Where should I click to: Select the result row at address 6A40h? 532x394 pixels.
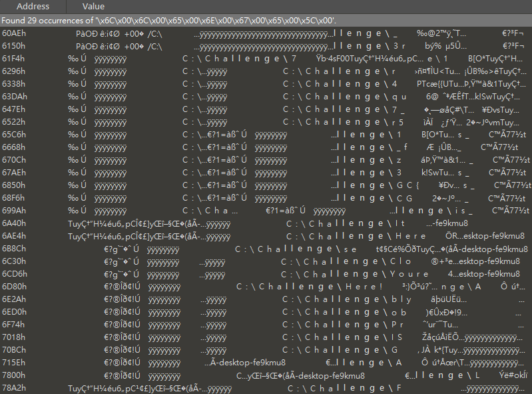266,223
